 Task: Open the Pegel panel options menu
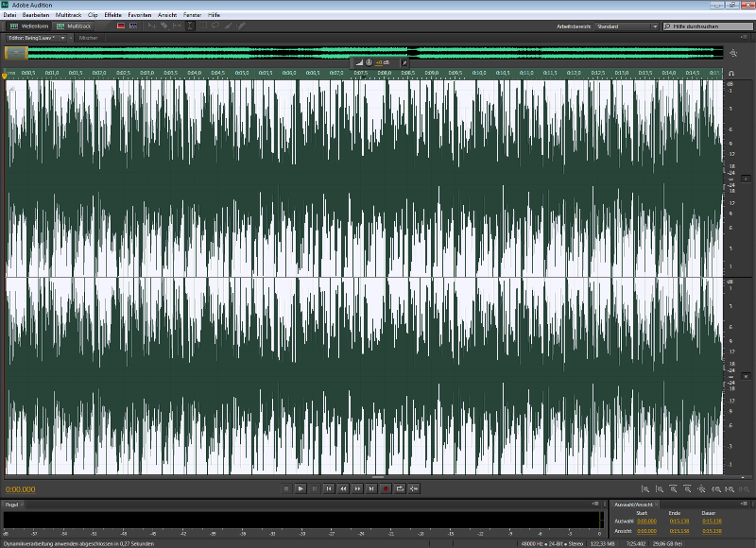pyautogui.click(x=595, y=505)
